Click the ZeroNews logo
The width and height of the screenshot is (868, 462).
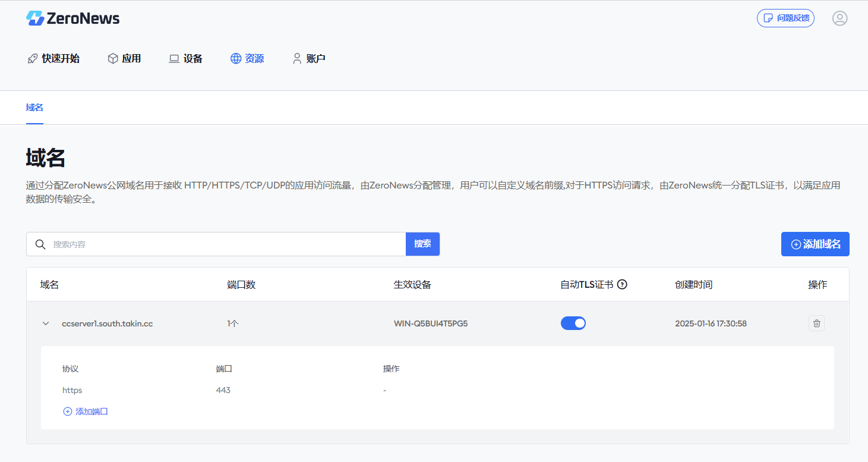point(72,18)
